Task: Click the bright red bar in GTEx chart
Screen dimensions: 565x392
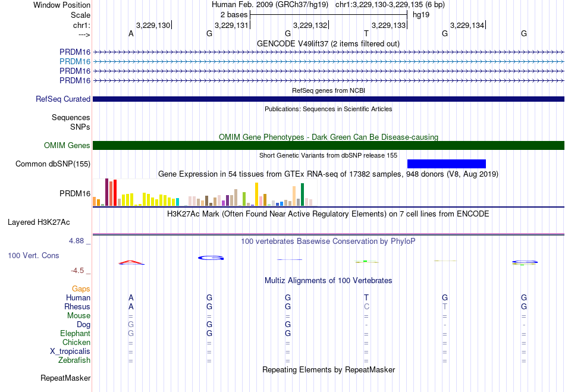Action: coord(115,193)
